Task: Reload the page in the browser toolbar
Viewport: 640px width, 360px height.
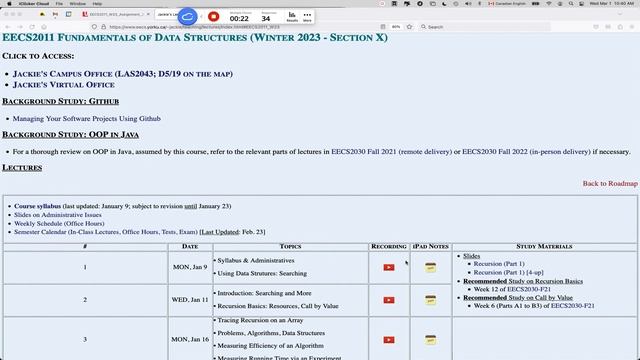Action: 32,27
